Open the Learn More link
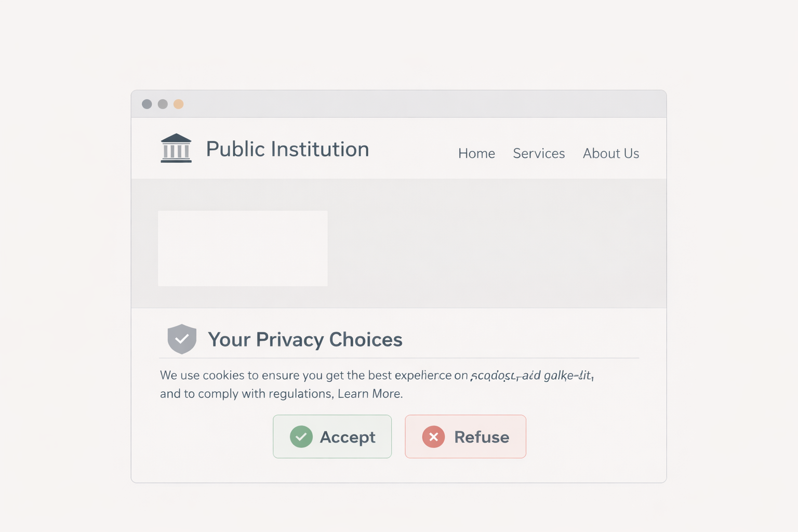 tap(369, 394)
